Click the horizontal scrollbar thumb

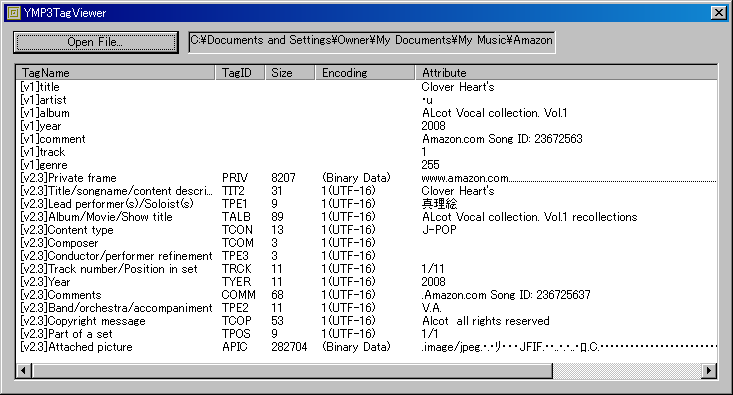292,371
